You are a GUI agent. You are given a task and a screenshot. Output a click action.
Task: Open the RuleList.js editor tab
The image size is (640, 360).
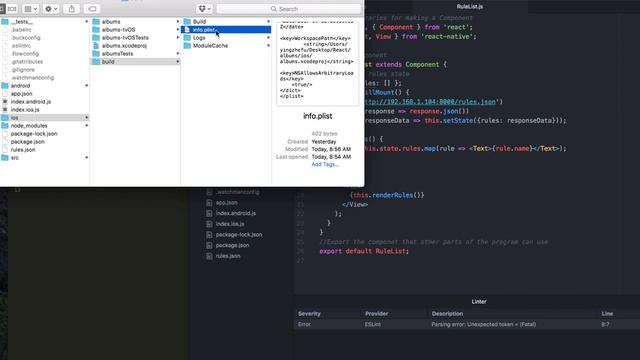click(470, 7)
